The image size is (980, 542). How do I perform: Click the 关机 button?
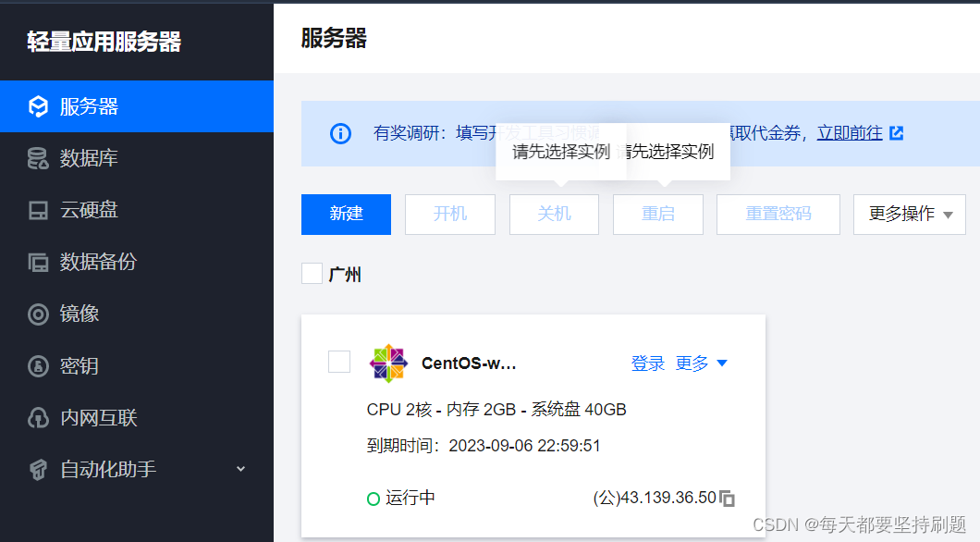click(x=554, y=215)
